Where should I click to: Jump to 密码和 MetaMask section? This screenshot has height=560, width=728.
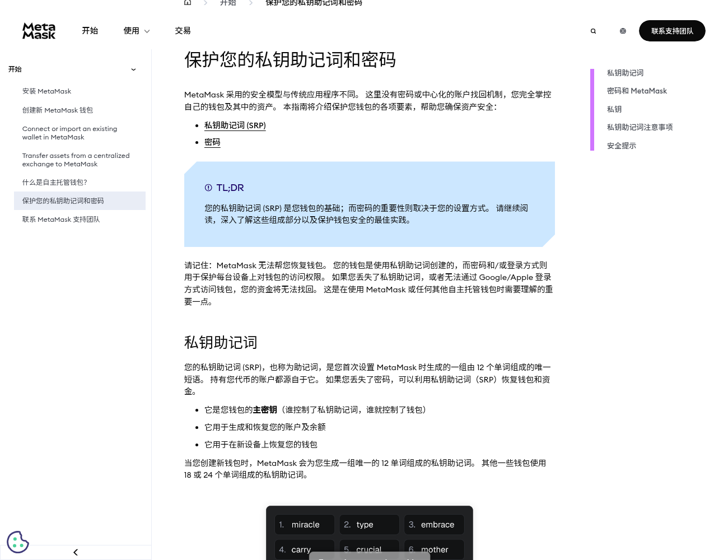(637, 91)
